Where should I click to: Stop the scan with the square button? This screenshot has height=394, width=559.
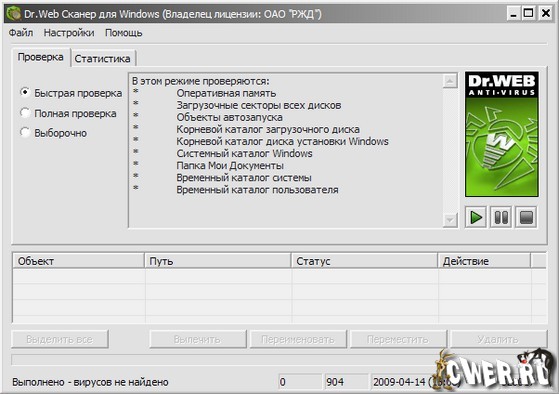526,217
